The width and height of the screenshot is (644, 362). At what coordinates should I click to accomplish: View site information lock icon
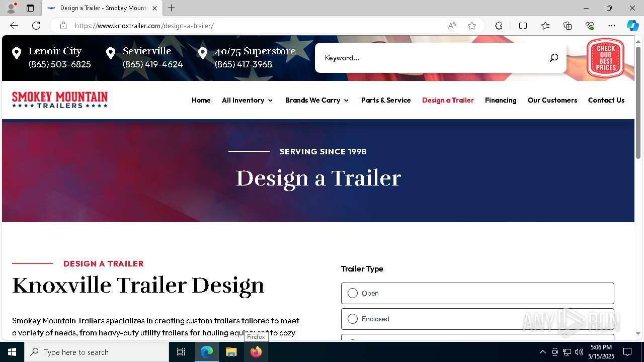[x=63, y=26]
